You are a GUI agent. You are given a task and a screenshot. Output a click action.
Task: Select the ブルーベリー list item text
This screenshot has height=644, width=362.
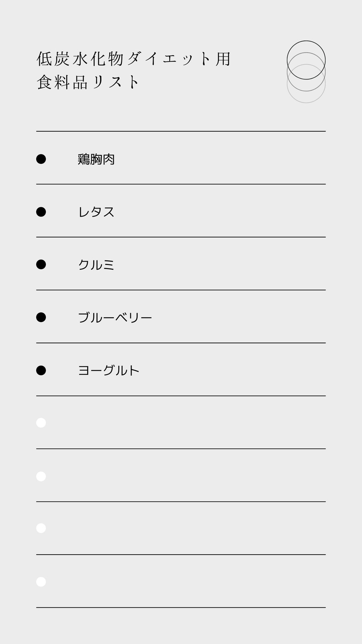click(x=115, y=318)
